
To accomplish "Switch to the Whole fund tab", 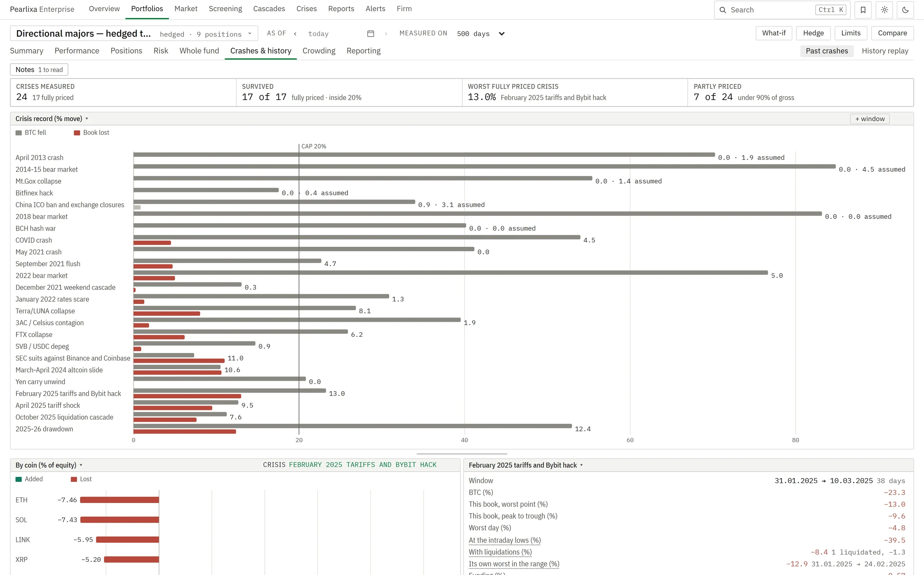I will [x=199, y=51].
